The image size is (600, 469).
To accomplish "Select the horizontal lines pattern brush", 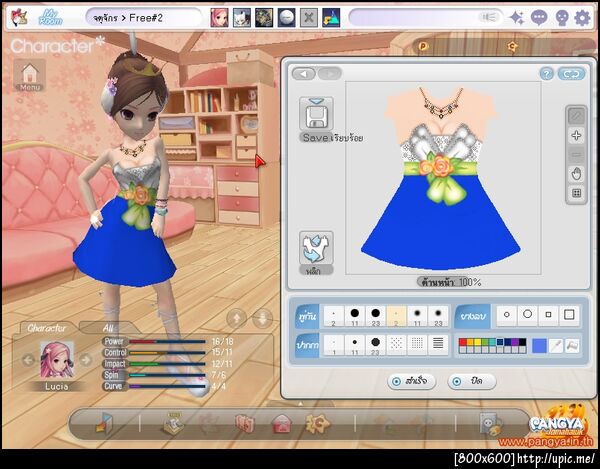I will pos(438,345).
